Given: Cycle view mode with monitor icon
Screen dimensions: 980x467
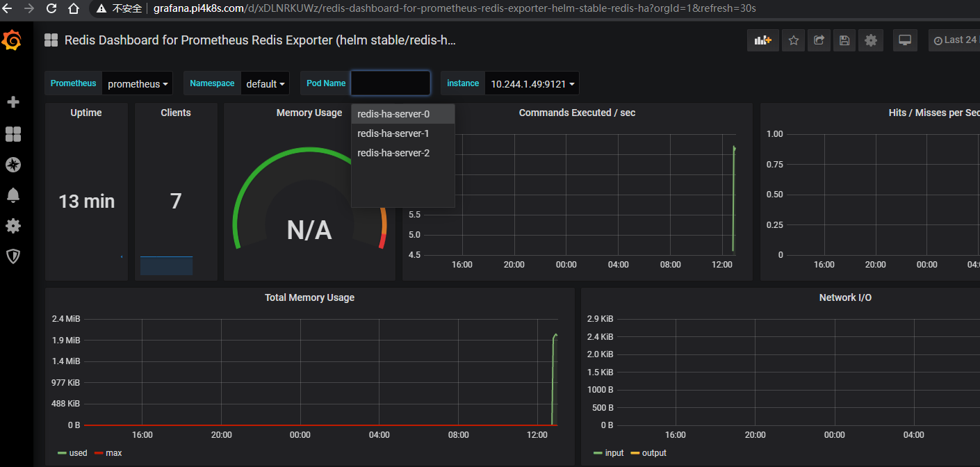Looking at the screenshot, I should 905,40.
